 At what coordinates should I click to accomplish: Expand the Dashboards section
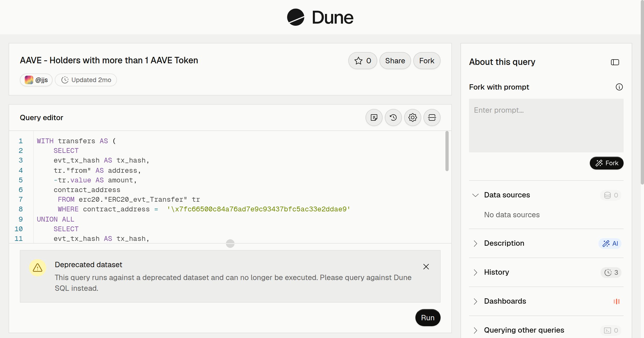point(475,301)
